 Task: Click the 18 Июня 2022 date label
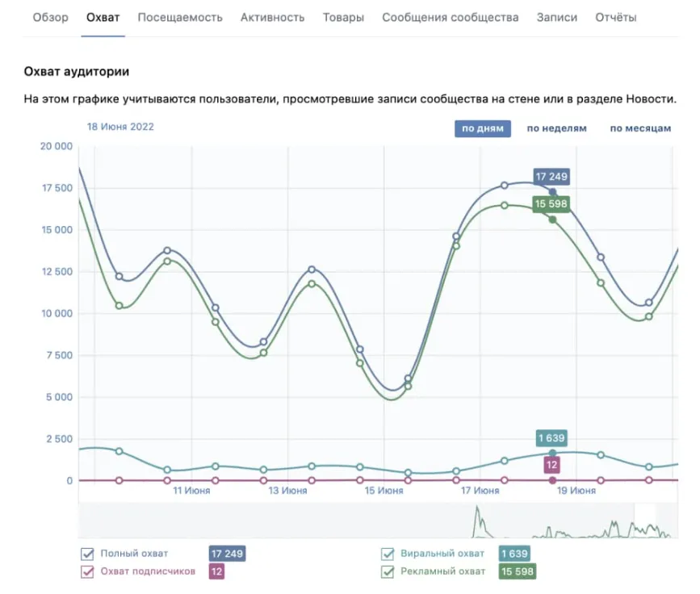pyautogui.click(x=120, y=127)
